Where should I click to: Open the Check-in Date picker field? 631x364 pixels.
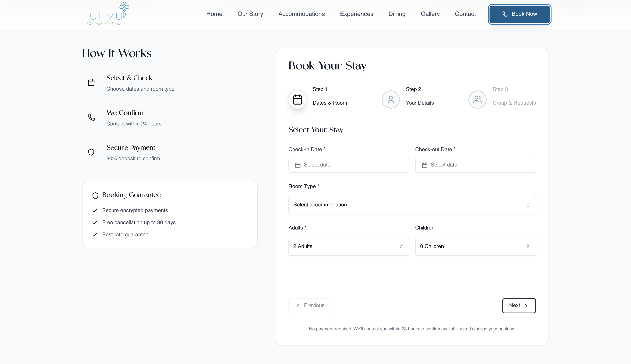(348, 165)
